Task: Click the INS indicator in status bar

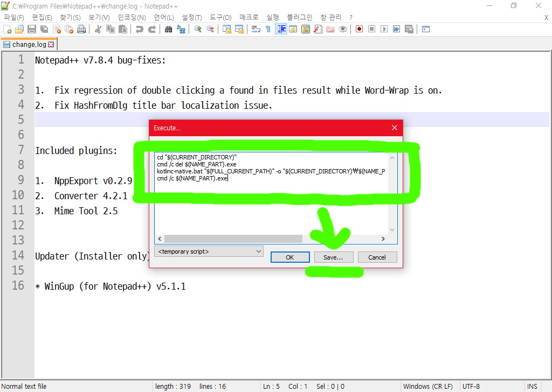Action: tap(532, 387)
